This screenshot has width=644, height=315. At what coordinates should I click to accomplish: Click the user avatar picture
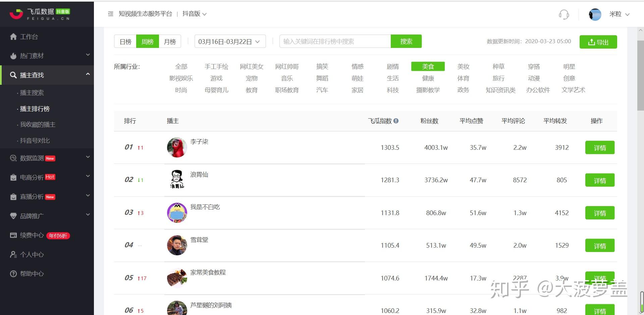595,14
